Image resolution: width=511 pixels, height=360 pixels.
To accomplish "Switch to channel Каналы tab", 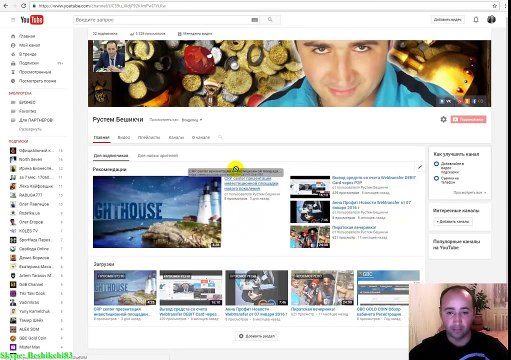I will 176,137.
